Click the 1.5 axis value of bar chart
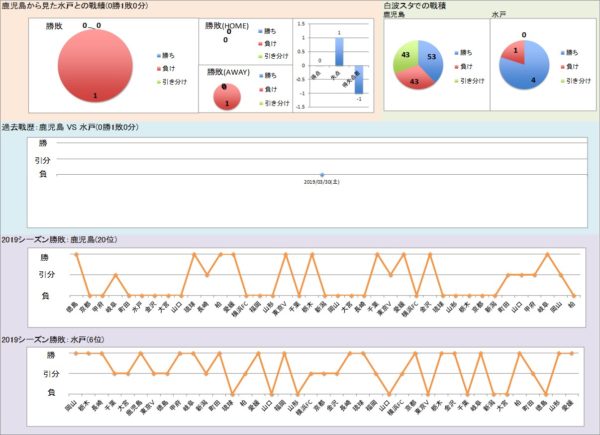600x435 pixels. tap(301, 24)
